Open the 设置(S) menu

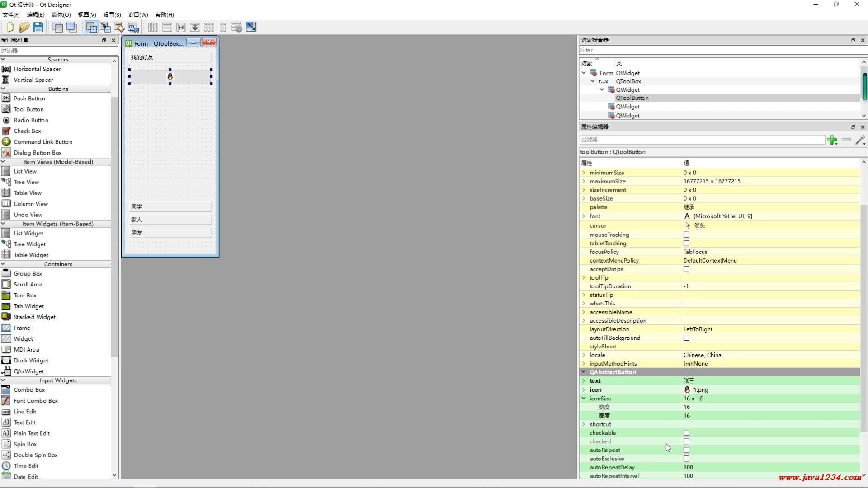point(112,14)
